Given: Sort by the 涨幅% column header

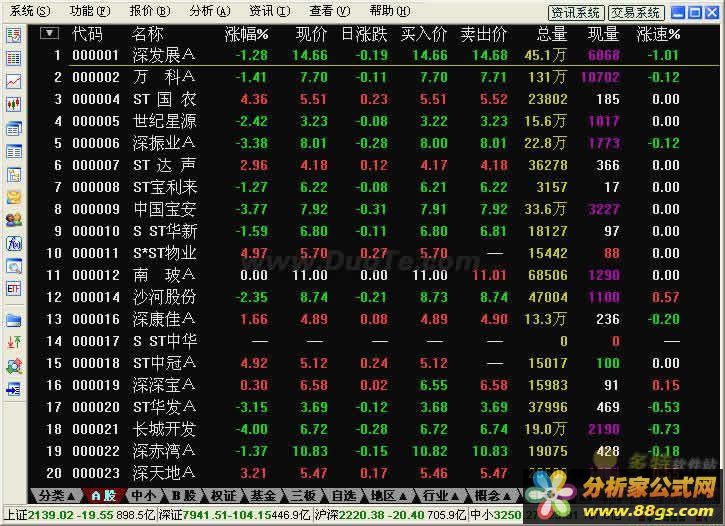Looking at the screenshot, I should [246, 34].
